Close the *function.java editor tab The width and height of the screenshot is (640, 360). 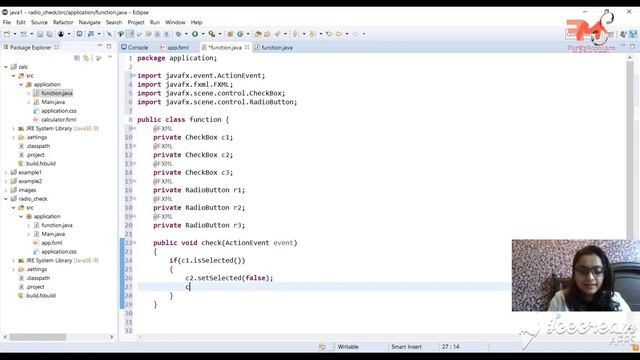click(x=247, y=47)
